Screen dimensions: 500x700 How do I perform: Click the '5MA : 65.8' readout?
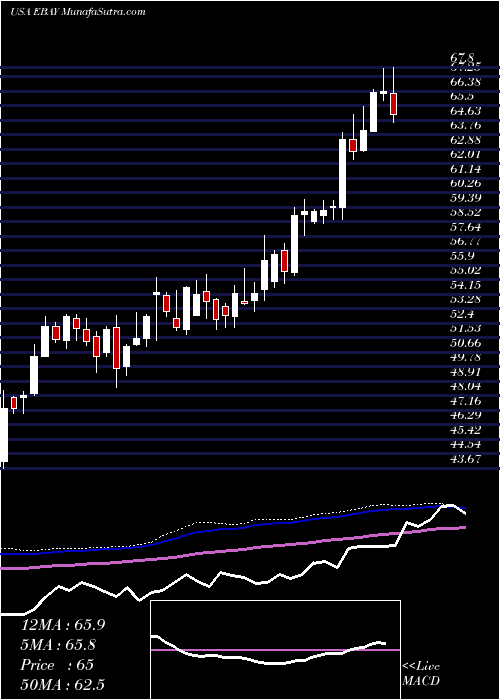[x=59, y=645]
